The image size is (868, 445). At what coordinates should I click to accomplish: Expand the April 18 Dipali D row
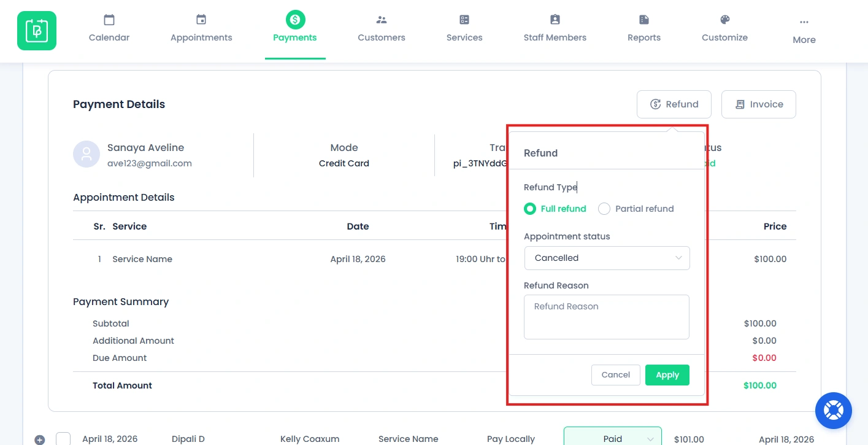(x=40, y=439)
